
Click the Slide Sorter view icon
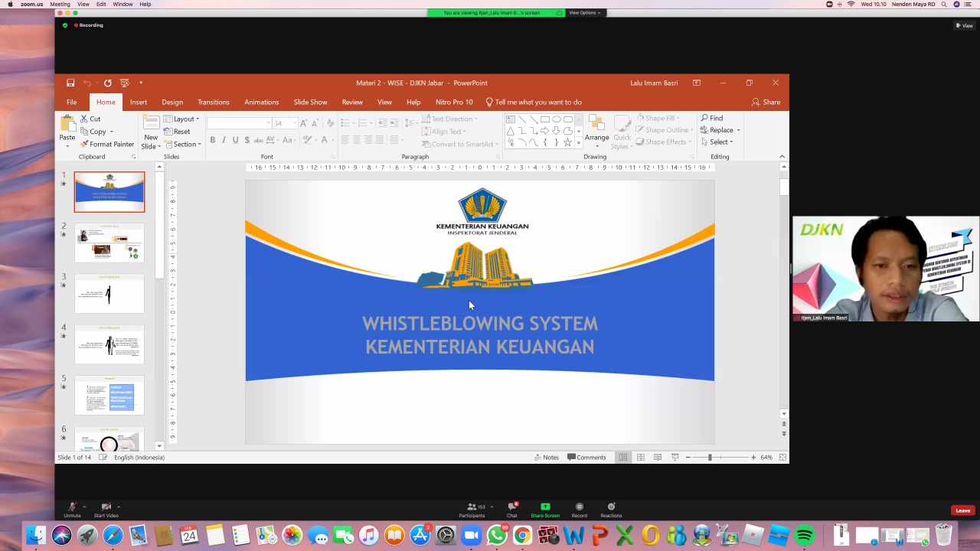(640, 458)
